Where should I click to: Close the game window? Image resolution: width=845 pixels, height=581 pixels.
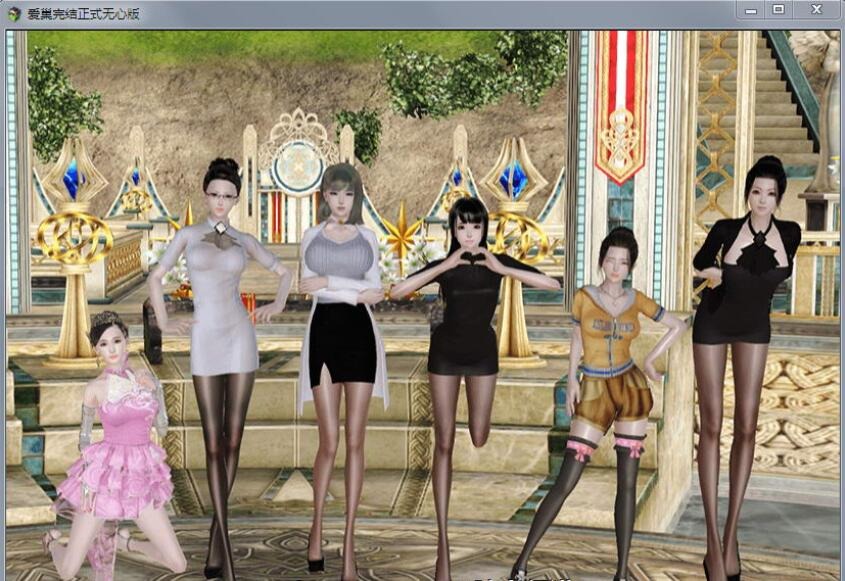(x=817, y=9)
